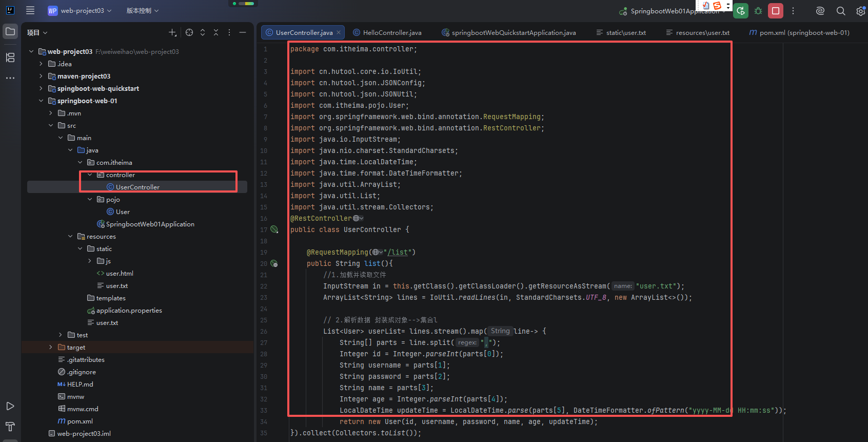Place cursor on "public class UserController" line
The width and height of the screenshot is (868, 442).
(x=349, y=229)
